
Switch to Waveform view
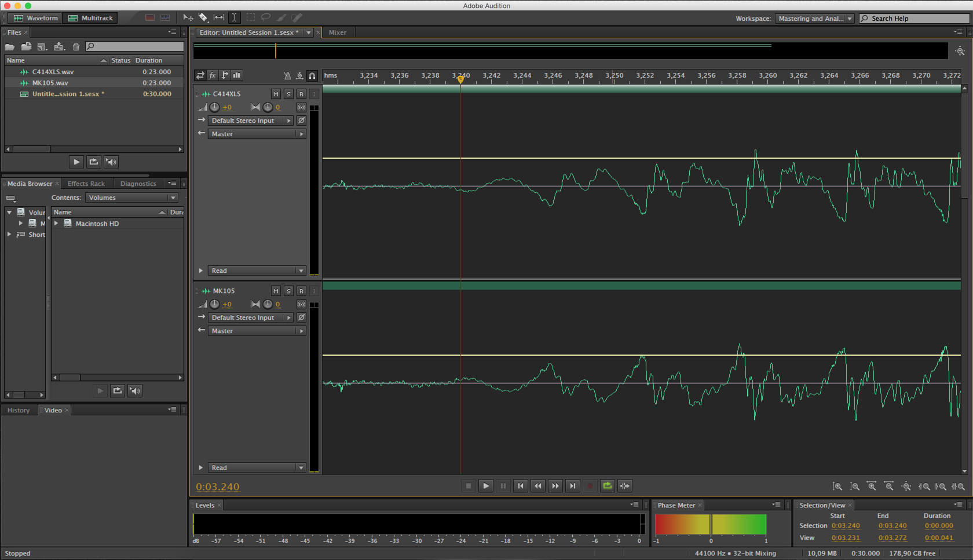(x=36, y=18)
